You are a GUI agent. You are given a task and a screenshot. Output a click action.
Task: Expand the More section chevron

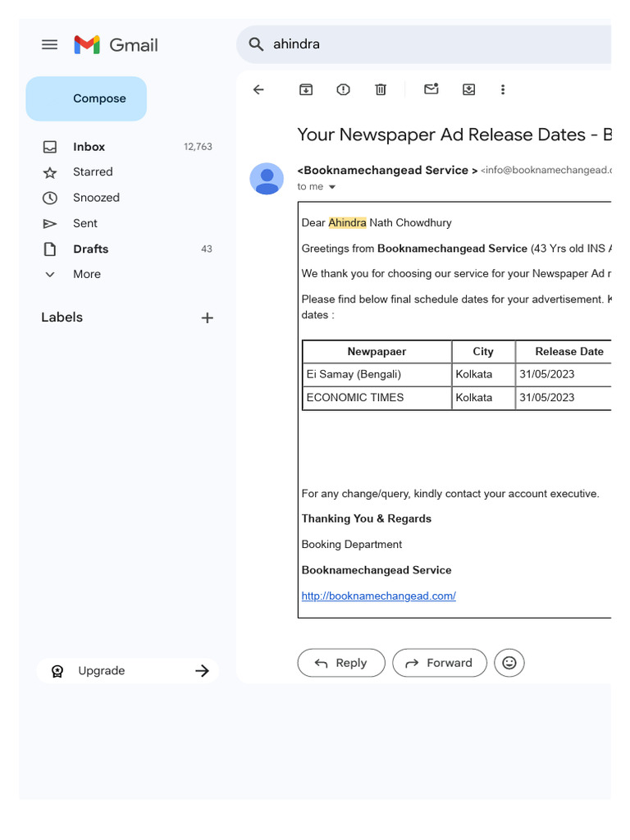(x=50, y=275)
